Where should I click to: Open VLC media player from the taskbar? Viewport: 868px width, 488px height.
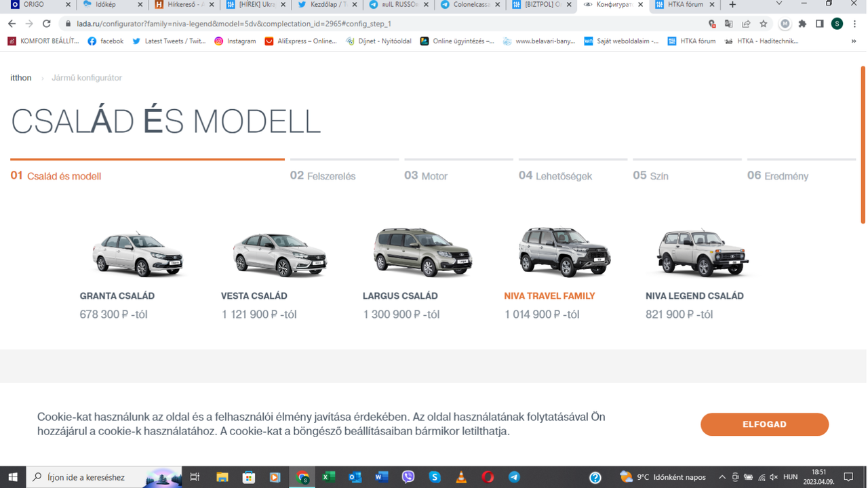point(461,477)
